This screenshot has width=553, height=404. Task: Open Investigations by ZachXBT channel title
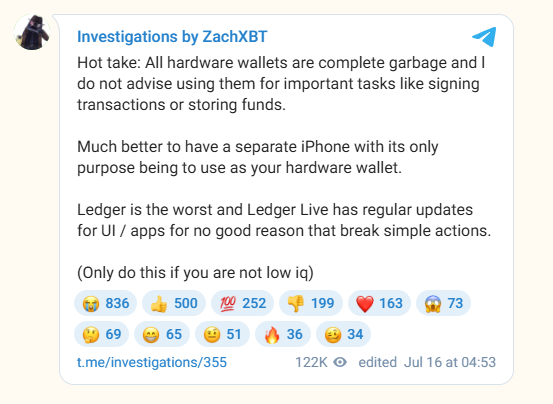172,37
